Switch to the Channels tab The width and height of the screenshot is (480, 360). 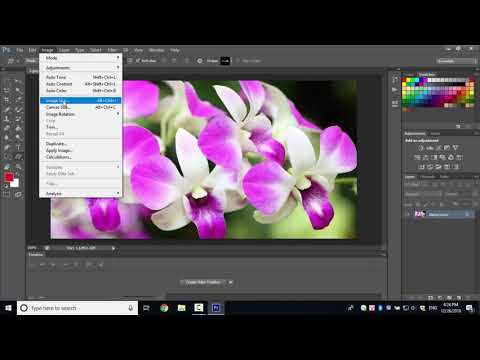click(x=427, y=177)
